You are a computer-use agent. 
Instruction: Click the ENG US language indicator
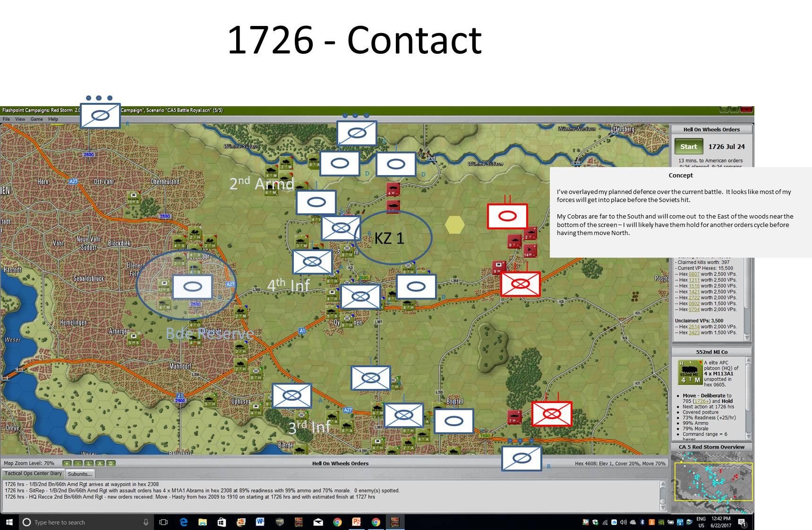[701, 522]
